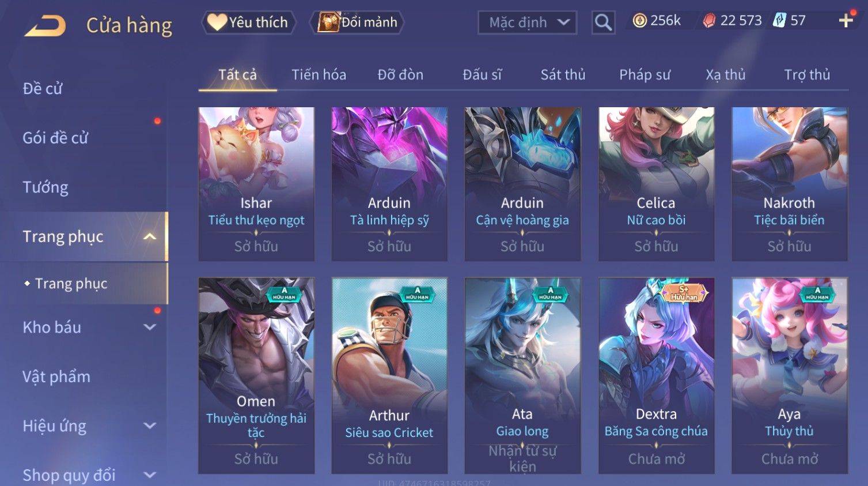Viewport: 868px width, 486px height.
Task: Switch to the Tiến hóa tab
Action: (319, 75)
